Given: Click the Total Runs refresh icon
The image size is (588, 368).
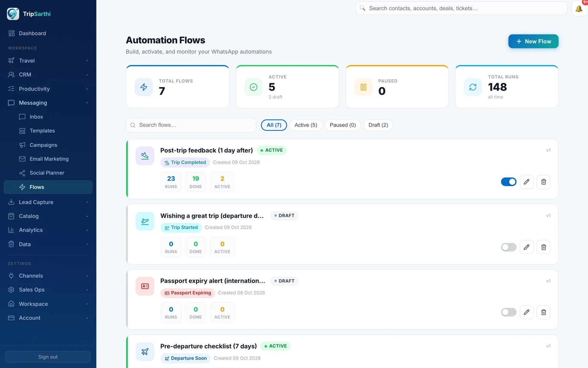Looking at the screenshot, I should click(473, 87).
